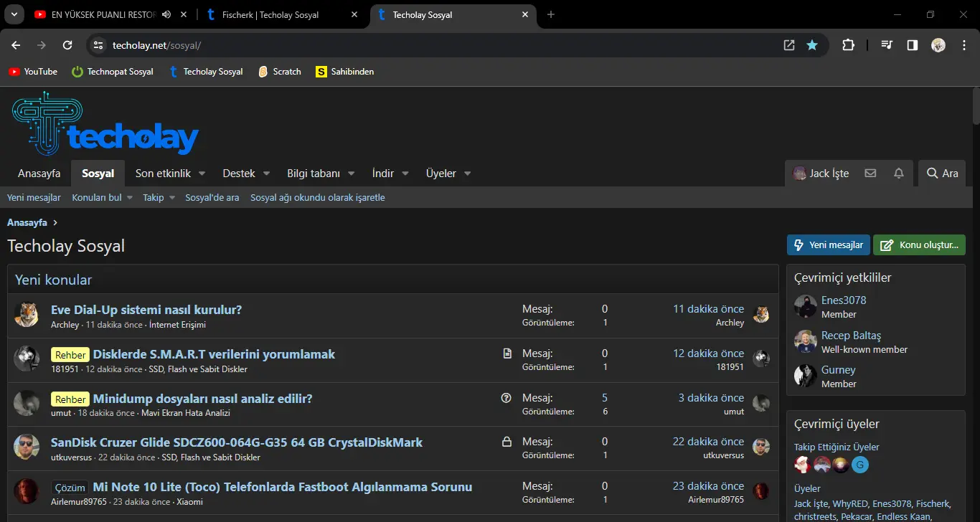Click the page vertical scrollbar thumb
Viewport: 980px width, 522px height.
(x=976, y=105)
